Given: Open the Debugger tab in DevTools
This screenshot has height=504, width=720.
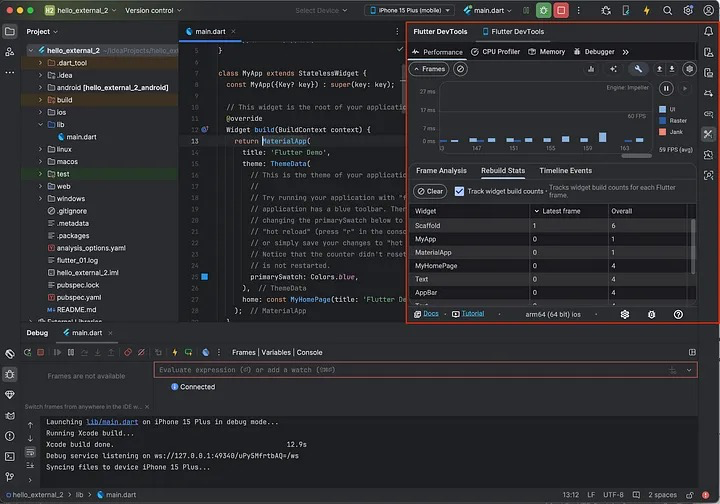Looking at the screenshot, I should coord(594,52).
